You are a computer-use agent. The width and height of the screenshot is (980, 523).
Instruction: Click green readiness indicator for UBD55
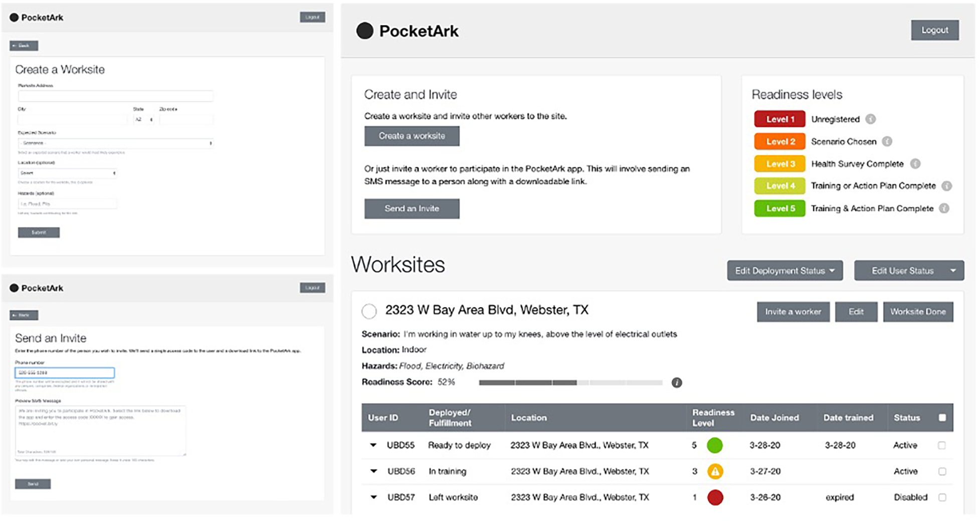(714, 445)
